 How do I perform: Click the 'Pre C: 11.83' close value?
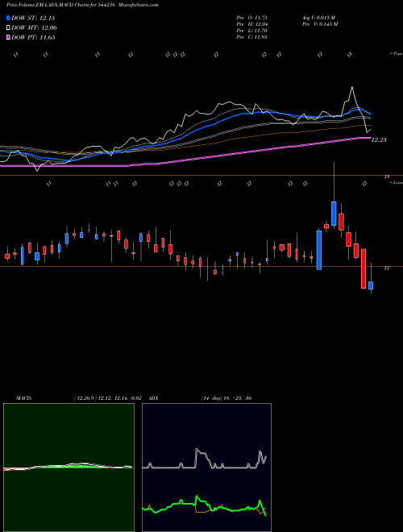[x=252, y=37]
